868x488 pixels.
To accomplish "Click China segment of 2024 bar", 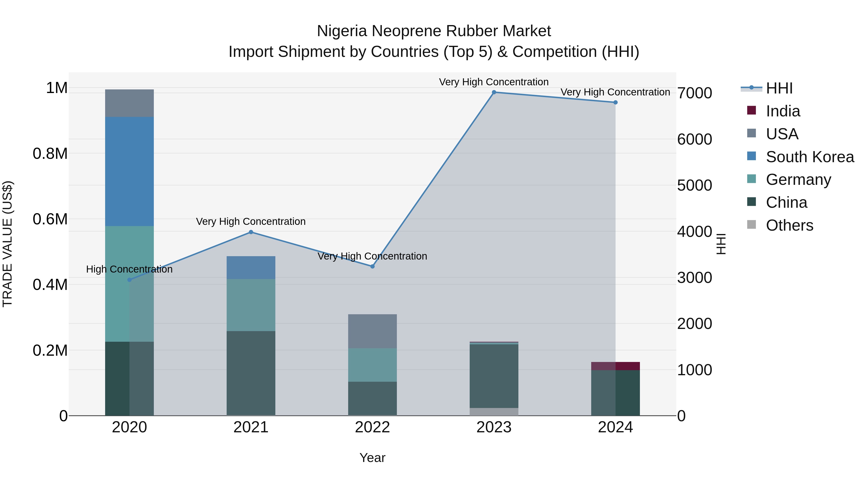I will click(615, 393).
